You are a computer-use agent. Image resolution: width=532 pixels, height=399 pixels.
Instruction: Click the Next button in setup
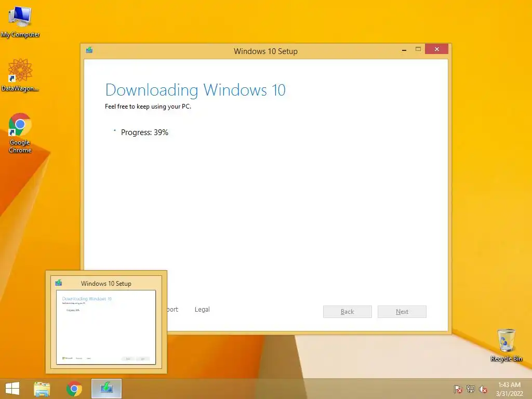402,312
